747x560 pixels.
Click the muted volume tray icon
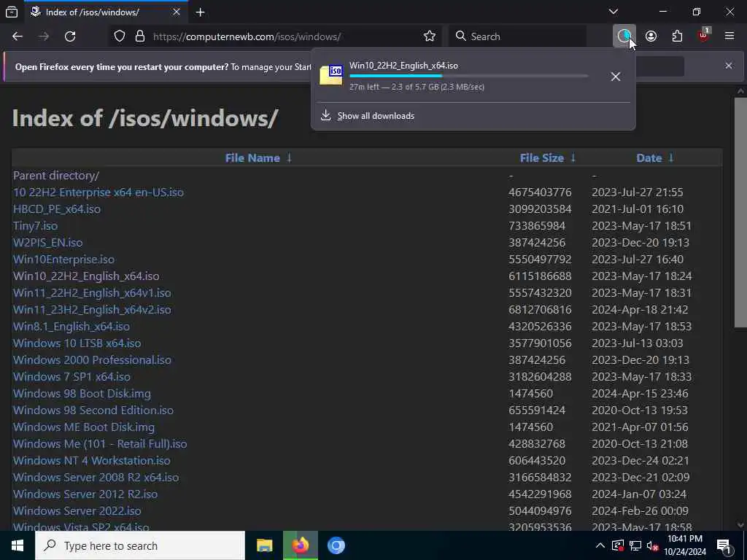(x=652, y=545)
